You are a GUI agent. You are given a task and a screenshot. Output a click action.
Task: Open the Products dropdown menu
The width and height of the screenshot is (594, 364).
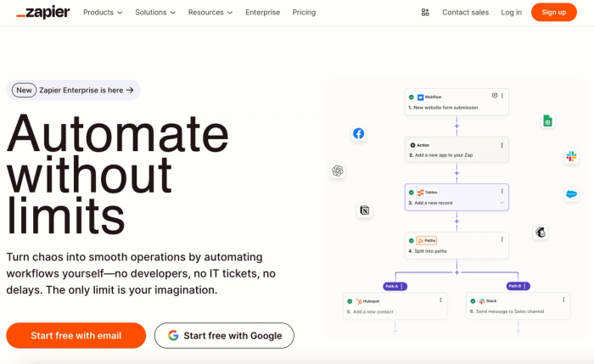coord(103,13)
